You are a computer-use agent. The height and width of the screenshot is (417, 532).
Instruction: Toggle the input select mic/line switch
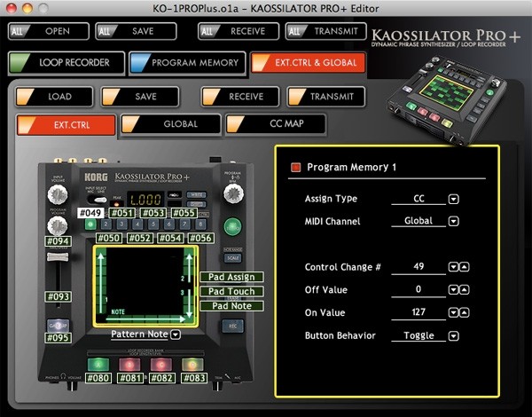[98, 200]
